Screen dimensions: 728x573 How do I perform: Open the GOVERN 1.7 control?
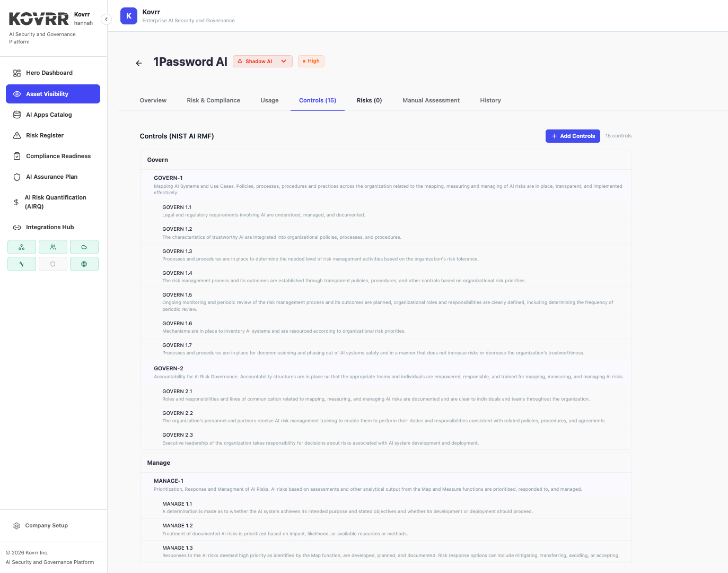coord(386,349)
